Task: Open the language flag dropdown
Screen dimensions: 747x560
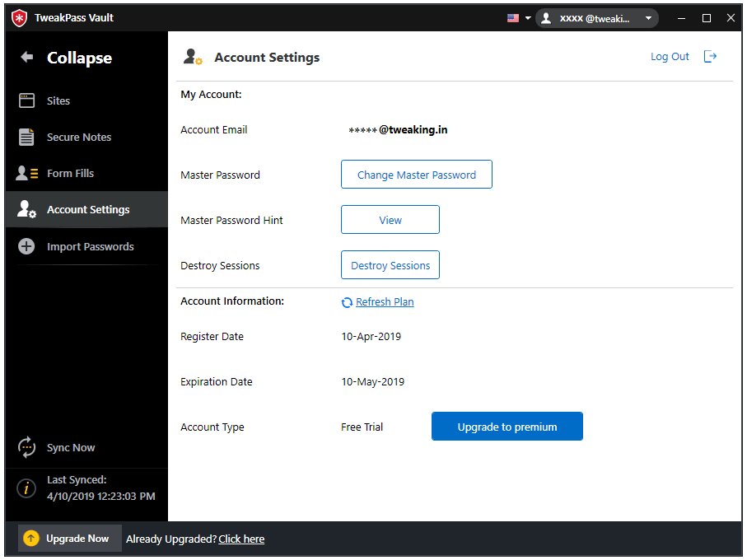Action: (x=518, y=17)
